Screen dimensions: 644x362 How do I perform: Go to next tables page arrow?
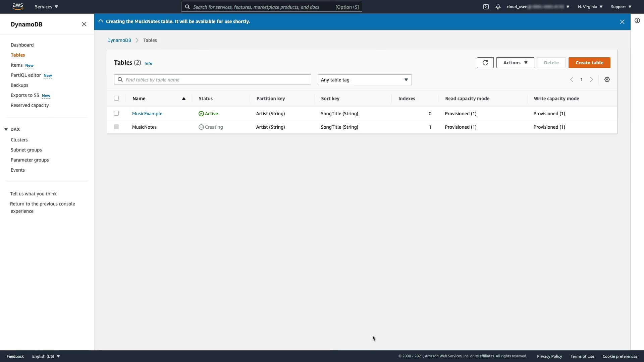tap(592, 79)
